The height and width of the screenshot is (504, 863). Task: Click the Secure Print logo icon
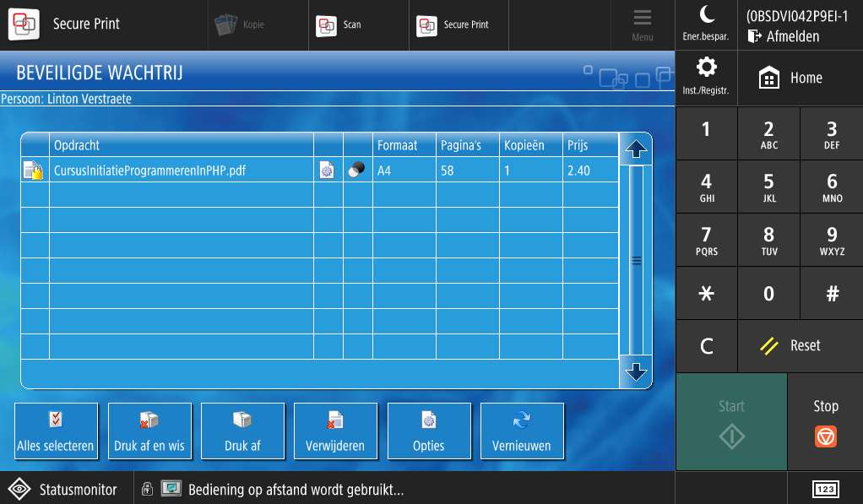24,24
